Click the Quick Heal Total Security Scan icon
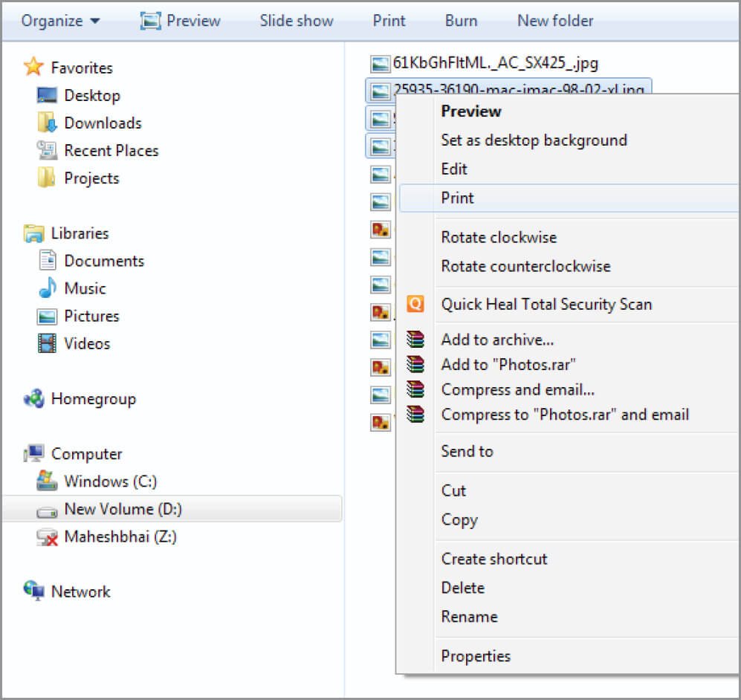This screenshot has height=700, width=741. point(415,304)
